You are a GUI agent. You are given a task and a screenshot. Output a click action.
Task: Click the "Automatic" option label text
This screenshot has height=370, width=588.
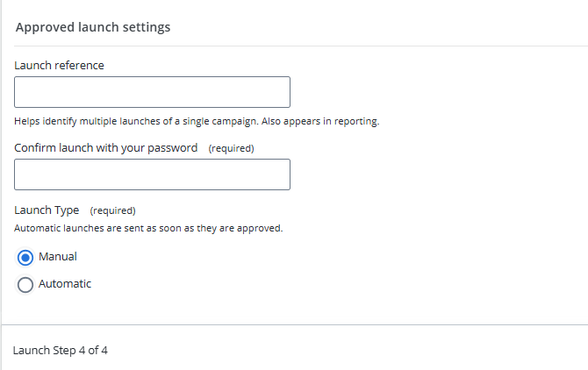coord(65,284)
